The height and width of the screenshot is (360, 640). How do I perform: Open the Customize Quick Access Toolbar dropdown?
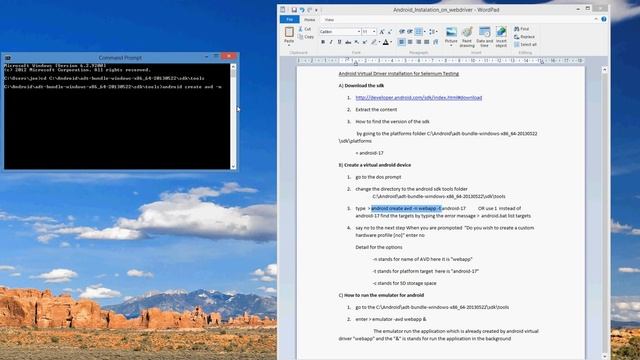click(316, 10)
